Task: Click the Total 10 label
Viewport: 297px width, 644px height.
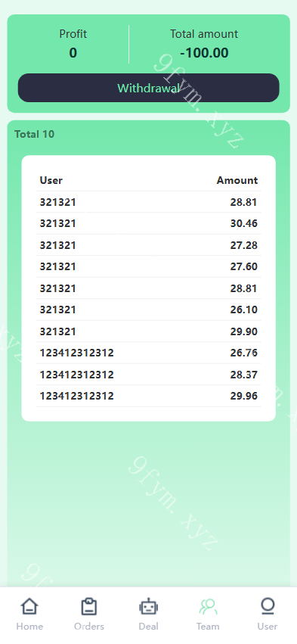Action: coord(35,134)
